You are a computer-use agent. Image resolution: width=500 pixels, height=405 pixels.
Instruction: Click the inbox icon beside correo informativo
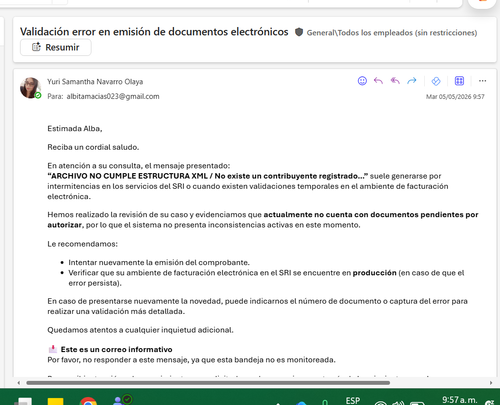[x=53, y=349]
